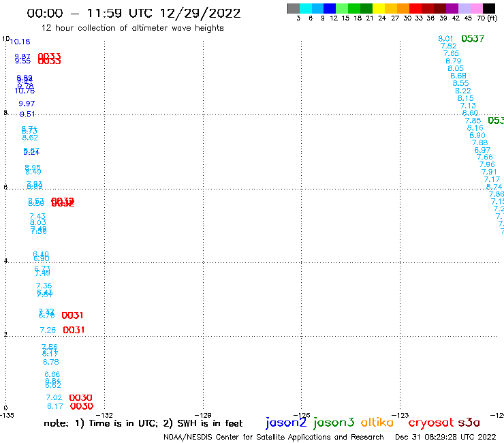Select the wave height value 7.13
The image size is (504, 443).
click(x=468, y=106)
